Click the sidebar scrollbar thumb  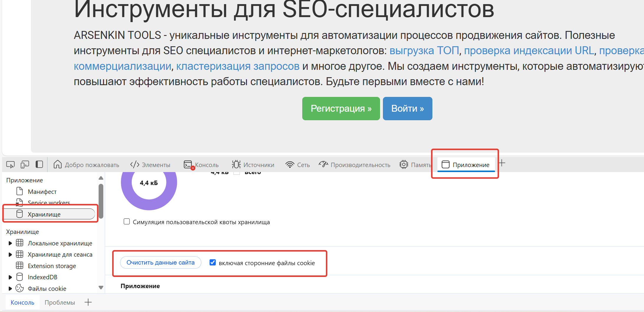pyautogui.click(x=101, y=201)
